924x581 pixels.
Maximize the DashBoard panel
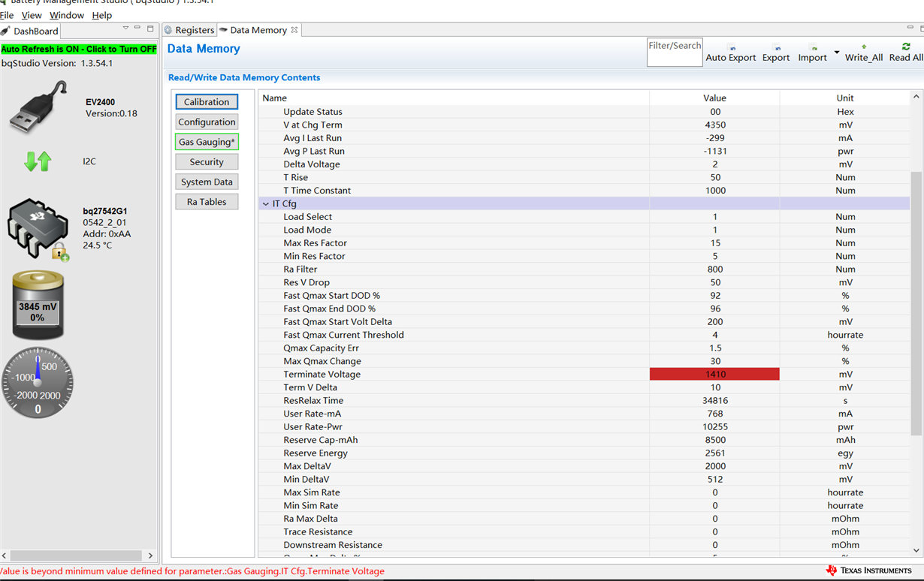(x=150, y=29)
